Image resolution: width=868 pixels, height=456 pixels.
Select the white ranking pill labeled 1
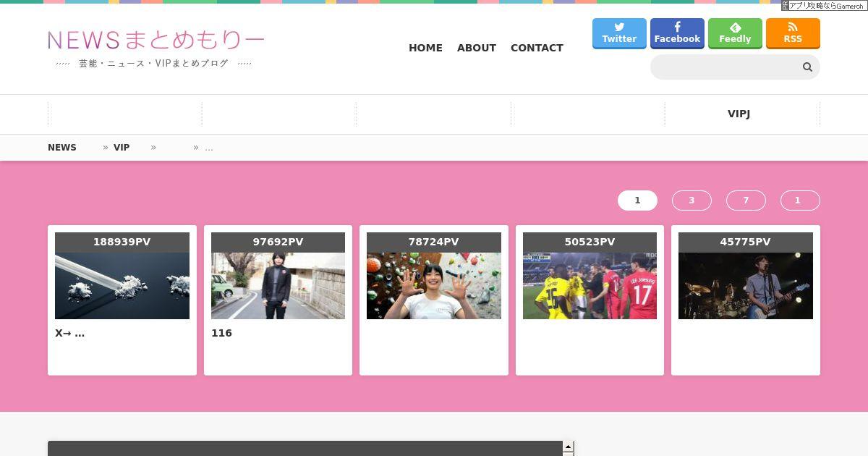tap(637, 200)
